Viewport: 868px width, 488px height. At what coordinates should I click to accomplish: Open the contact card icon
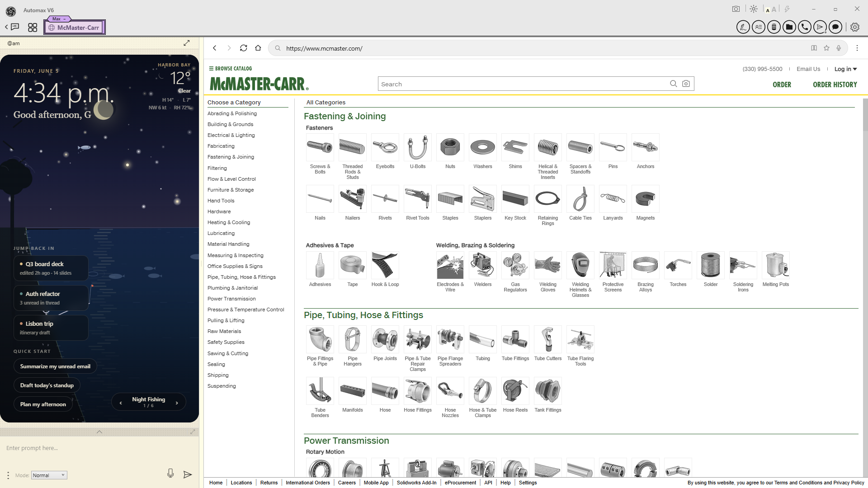(x=759, y=28)
